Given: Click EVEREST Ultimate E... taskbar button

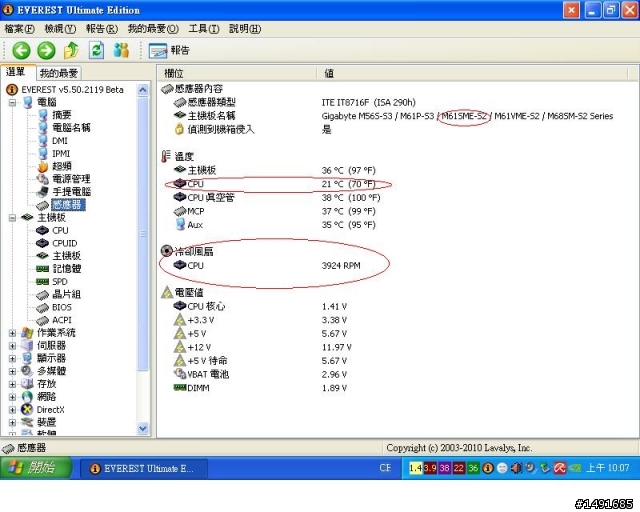Looking at the screenshot, I should (144, 468).
